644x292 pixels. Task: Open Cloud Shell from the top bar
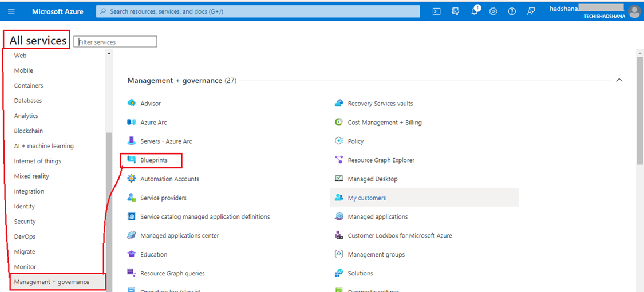coord(437,11)
